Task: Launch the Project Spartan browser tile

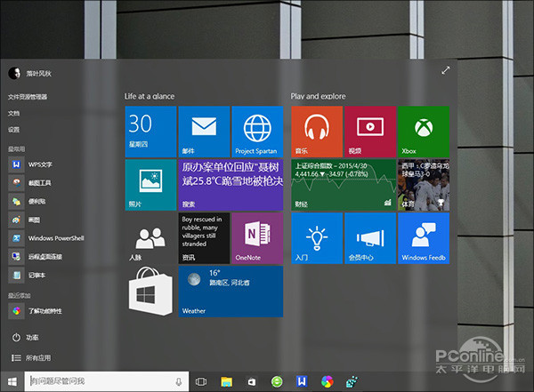Action: click(x=257, y=132)
